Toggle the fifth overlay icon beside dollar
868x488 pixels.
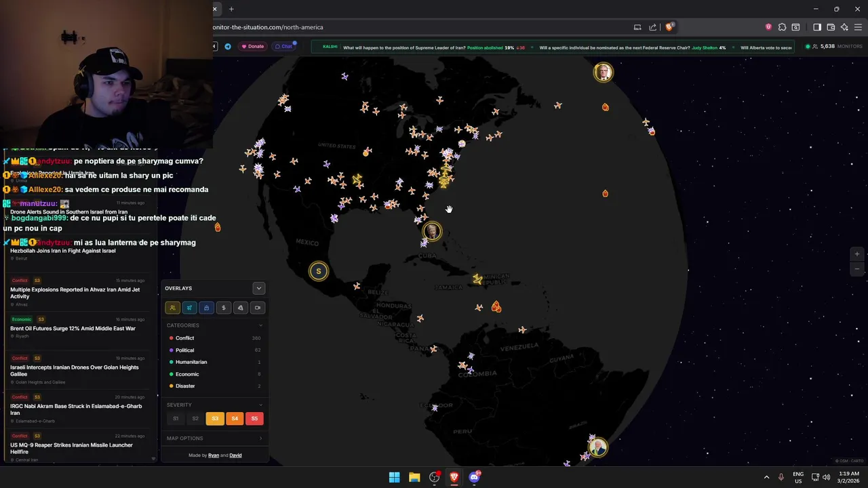pyautogui.click(x=240, y=308)
